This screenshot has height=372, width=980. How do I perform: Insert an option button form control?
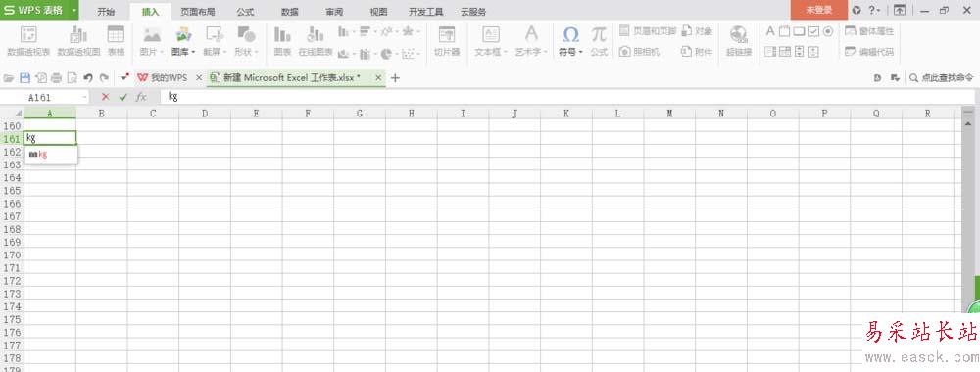point(828,31)
